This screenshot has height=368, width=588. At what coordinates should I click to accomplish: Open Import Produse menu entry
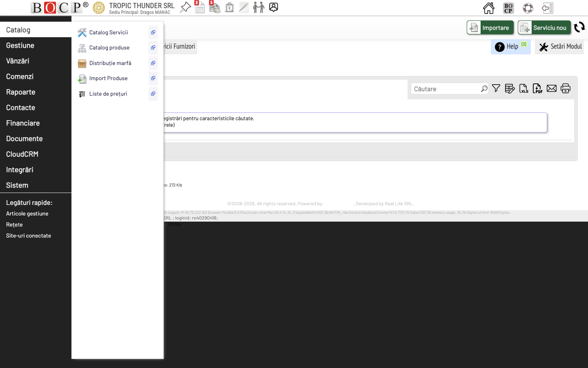(x=108, y=78)
